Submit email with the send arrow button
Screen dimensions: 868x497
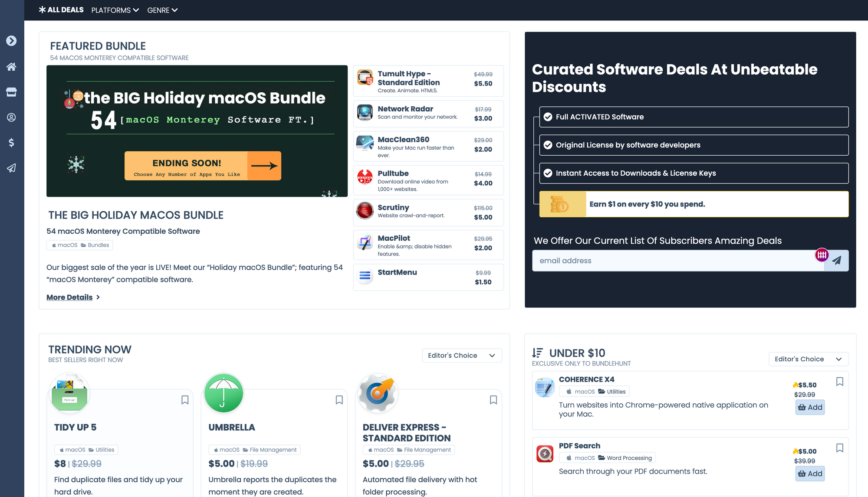point(836,261)
